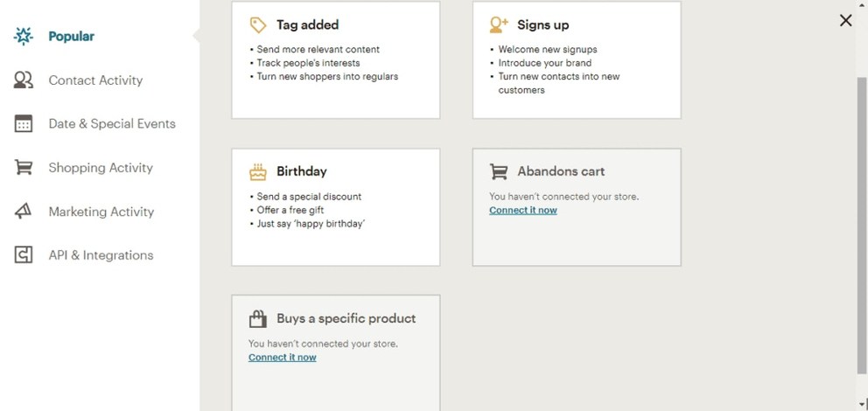This screenshot has width=868, height=411.
Task: Click the shopping bag icon on Buys a specific product
Action: coord(258,318)
